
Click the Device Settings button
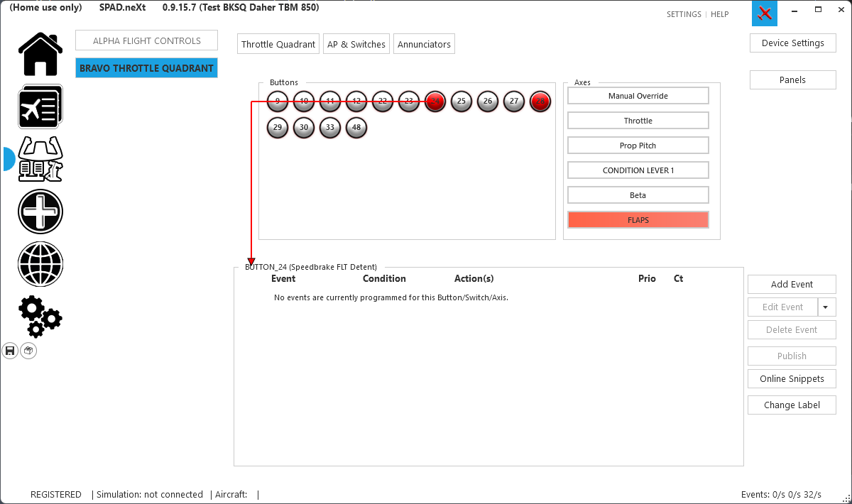coord(793,43)
